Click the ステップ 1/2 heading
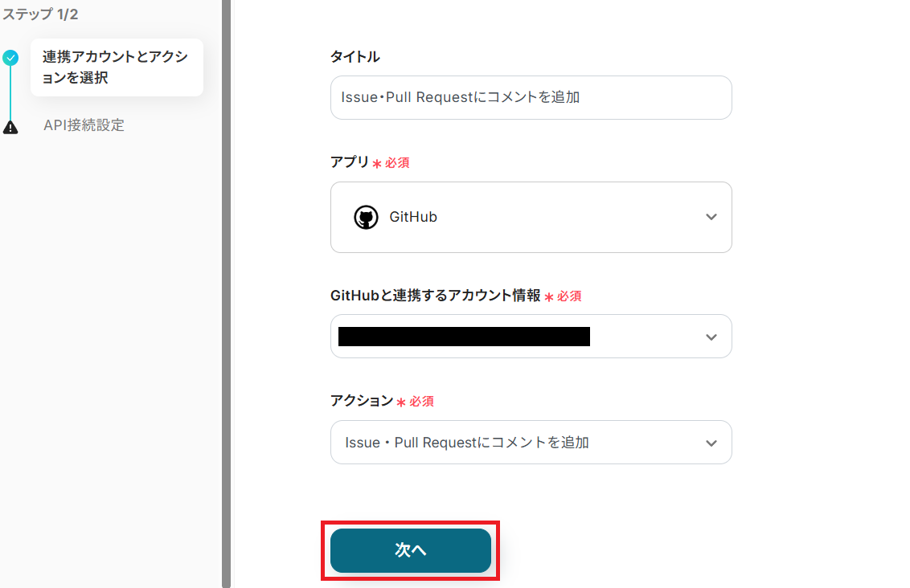Image resolution: width=910 pixels, height=588 pixels. click(x=40, y=14)
